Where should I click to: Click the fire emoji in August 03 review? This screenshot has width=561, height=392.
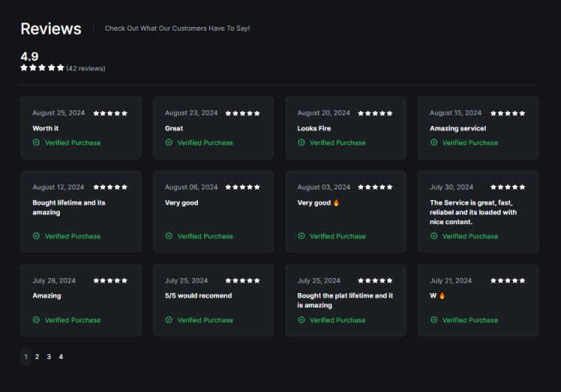337,203
